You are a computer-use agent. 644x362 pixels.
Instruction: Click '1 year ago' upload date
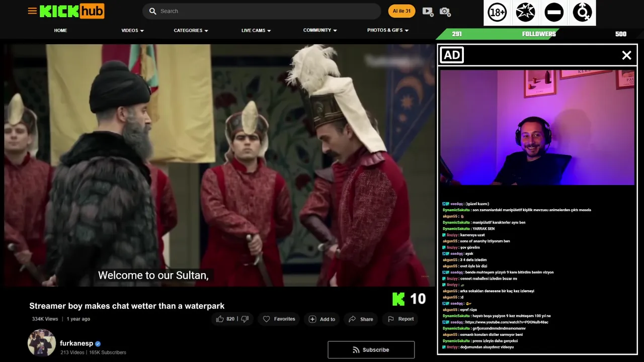click(x=78, y=319)
